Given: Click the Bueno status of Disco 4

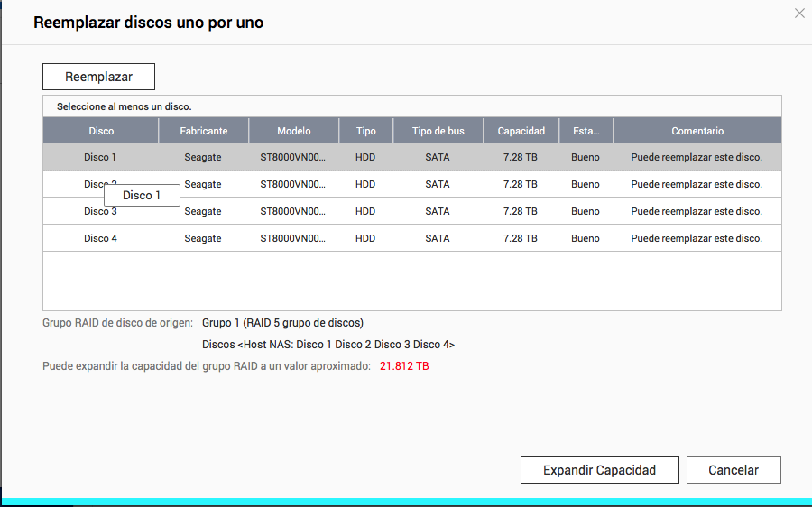Looking at the screenshot, I should [586, 238].
